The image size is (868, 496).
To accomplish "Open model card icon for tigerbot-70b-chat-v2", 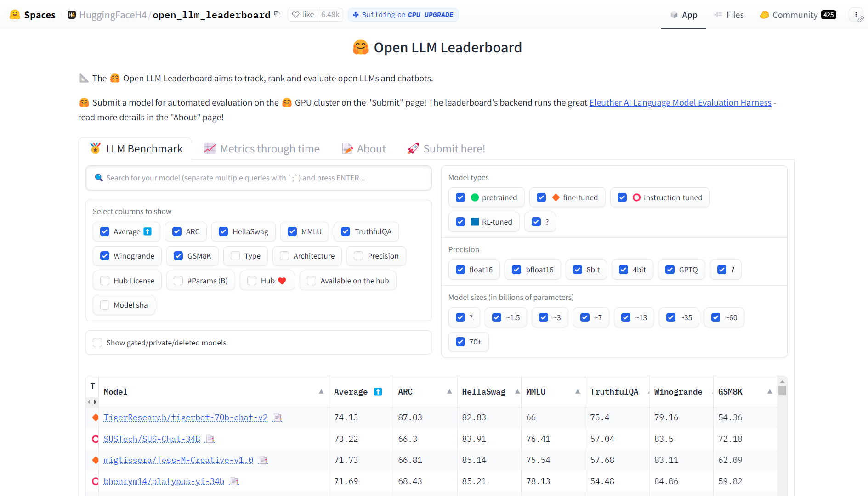I will pyautogui.click(x=278, y=417).
